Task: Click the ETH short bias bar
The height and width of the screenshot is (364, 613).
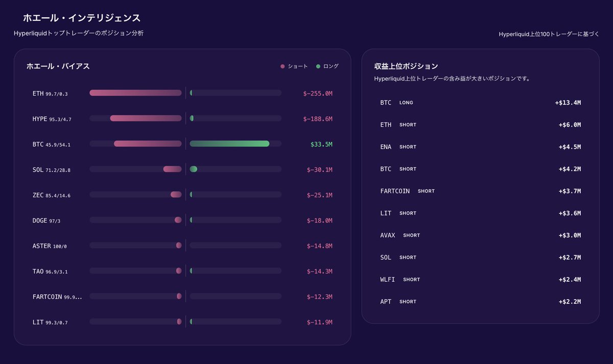Action: pyautogui.click(x=135, y=93)
